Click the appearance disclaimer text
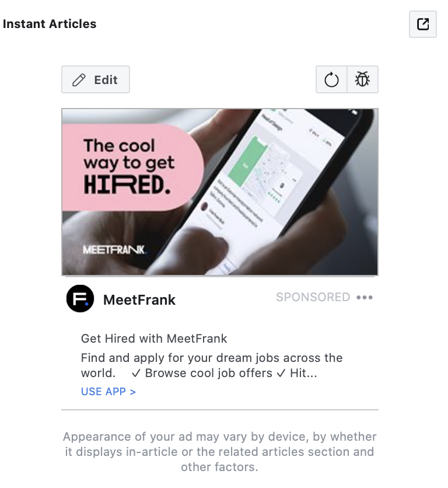This screenshot has width=448, height=488. [x=220, y=451]
